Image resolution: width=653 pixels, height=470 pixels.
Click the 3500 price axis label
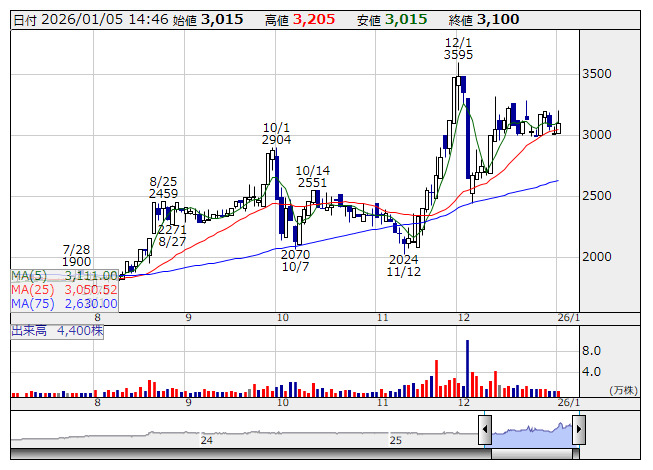(597, 74)
